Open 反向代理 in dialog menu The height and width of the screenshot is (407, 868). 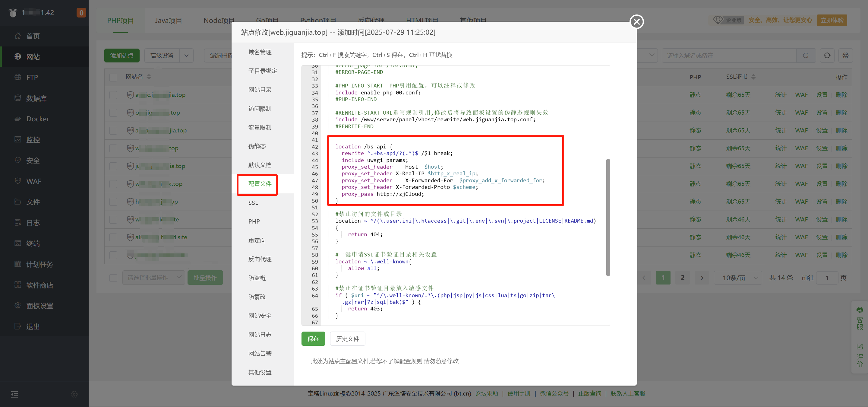pyautogui.click(x=260, y=259)
